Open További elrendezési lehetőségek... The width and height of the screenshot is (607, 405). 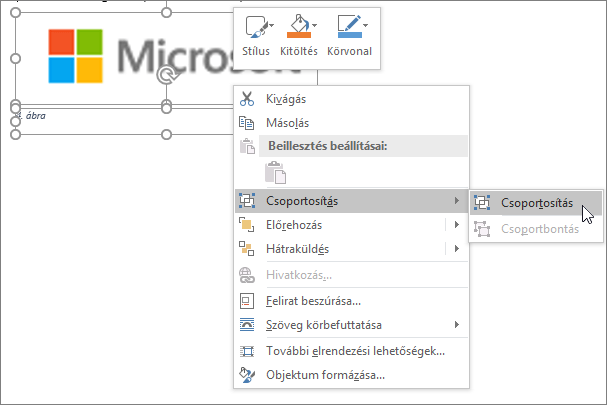(352, 351)
